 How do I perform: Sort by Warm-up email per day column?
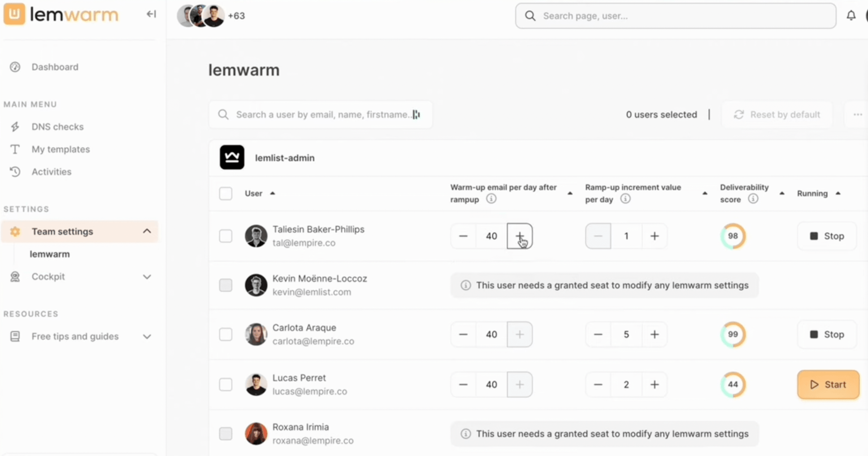click(570, 193)
